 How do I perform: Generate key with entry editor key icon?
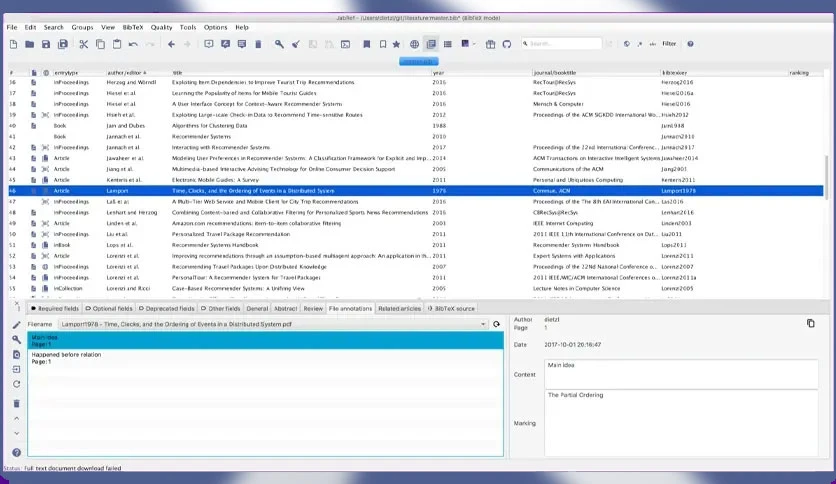pos(17,340)
